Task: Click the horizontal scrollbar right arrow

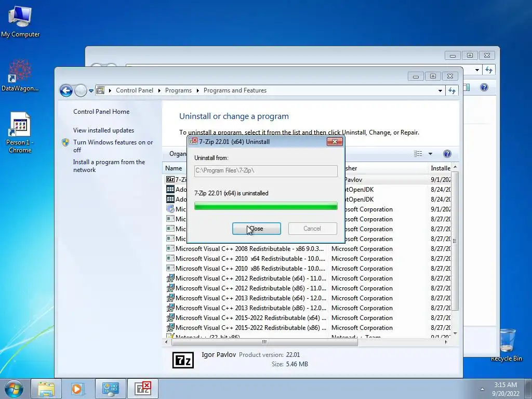Action: [446, 342]
